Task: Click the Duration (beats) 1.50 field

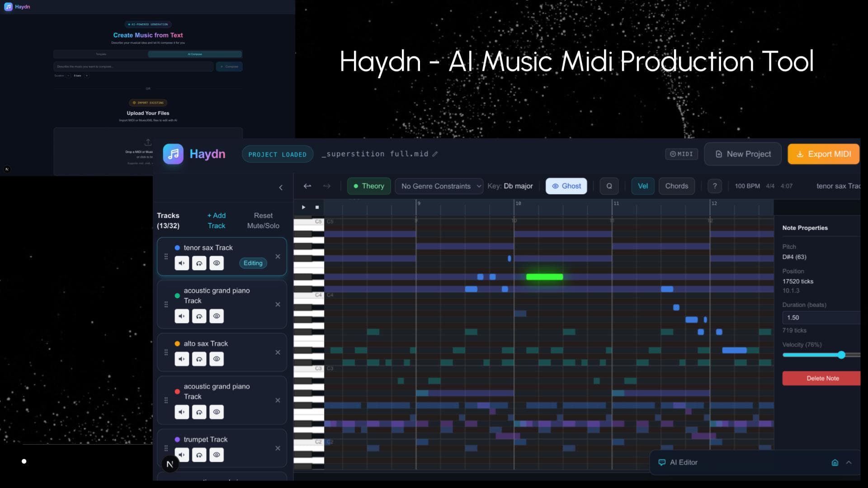Action: click(x=821, y=318)
